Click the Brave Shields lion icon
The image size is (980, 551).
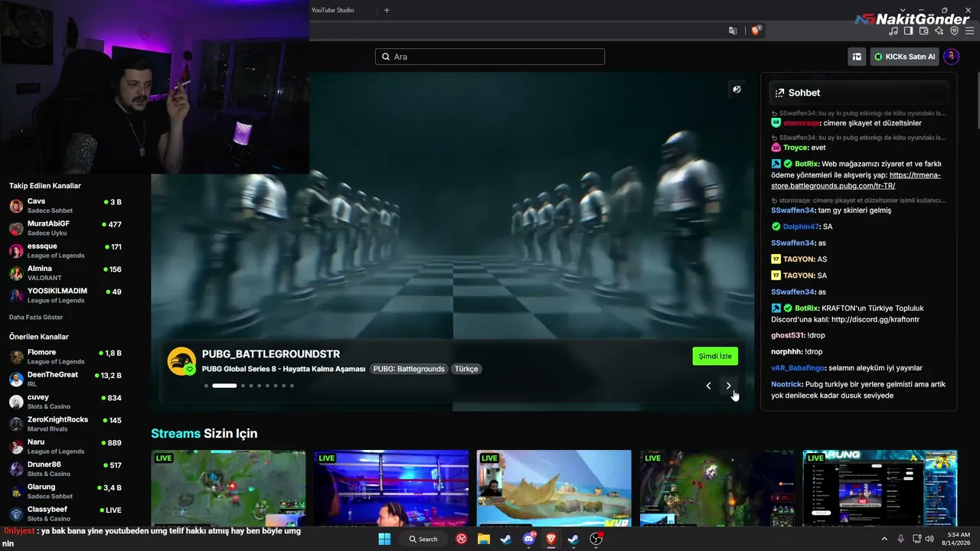pyautogui.click(x=756, y=31)
